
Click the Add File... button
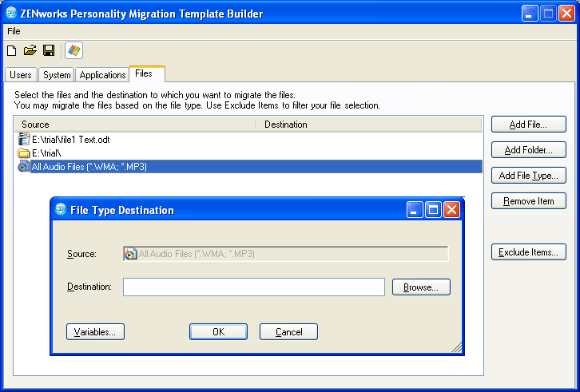[x=529, y=125]
